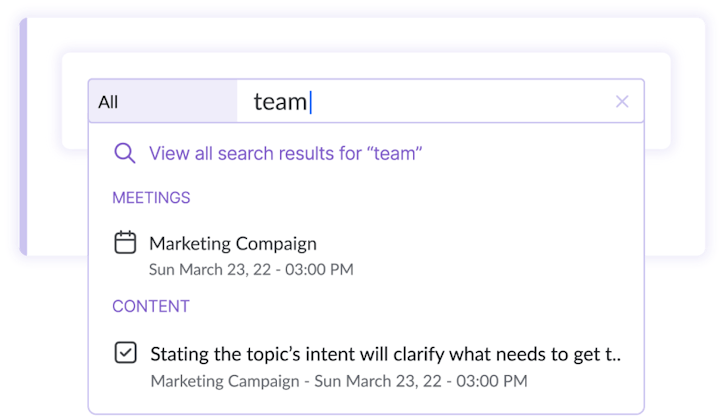Select the Marketing Campaign date subtitle under the content result
The image size is (724, 419).
pos(339,381)
